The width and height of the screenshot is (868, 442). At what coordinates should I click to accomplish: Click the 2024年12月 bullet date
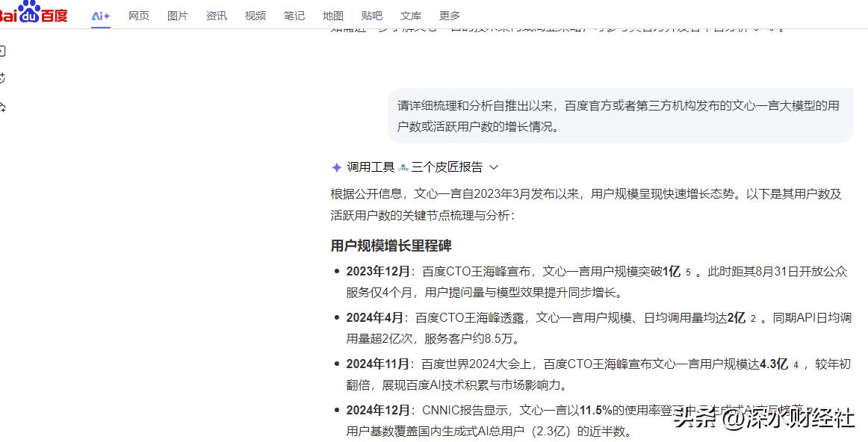coord(377,411)
